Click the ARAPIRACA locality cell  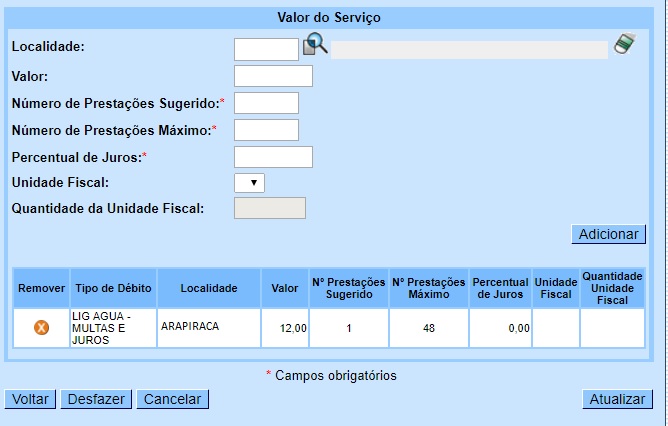[209, 327]
